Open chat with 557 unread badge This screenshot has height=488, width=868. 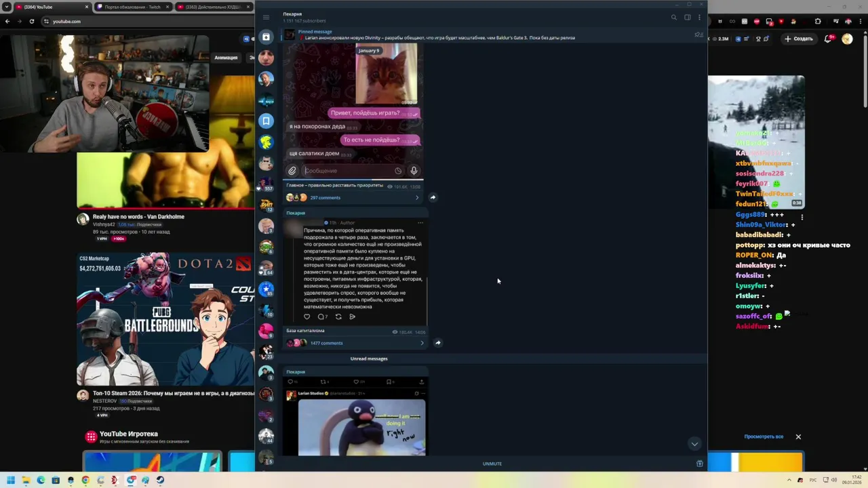pyautogui.click(x=266, y=184)
